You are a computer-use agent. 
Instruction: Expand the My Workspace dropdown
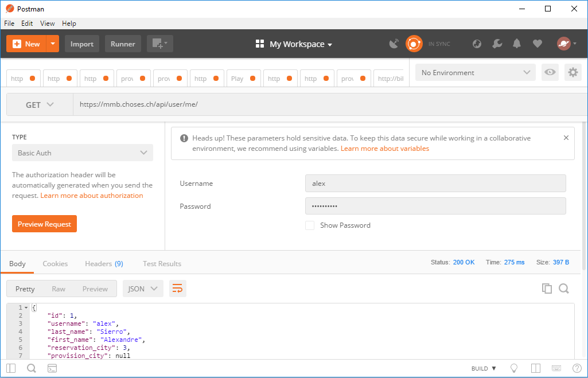pos(301,44)
